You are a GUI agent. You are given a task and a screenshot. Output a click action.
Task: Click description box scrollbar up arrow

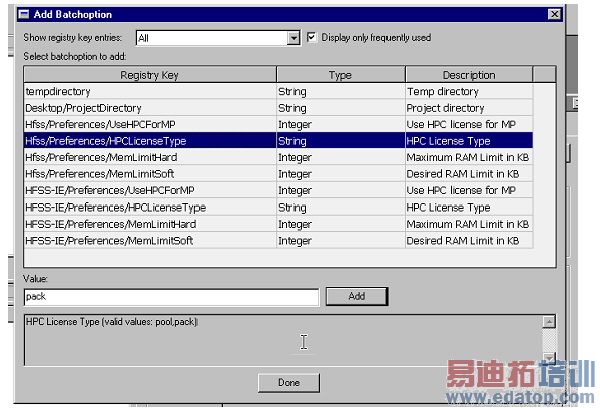pos(549,322)
